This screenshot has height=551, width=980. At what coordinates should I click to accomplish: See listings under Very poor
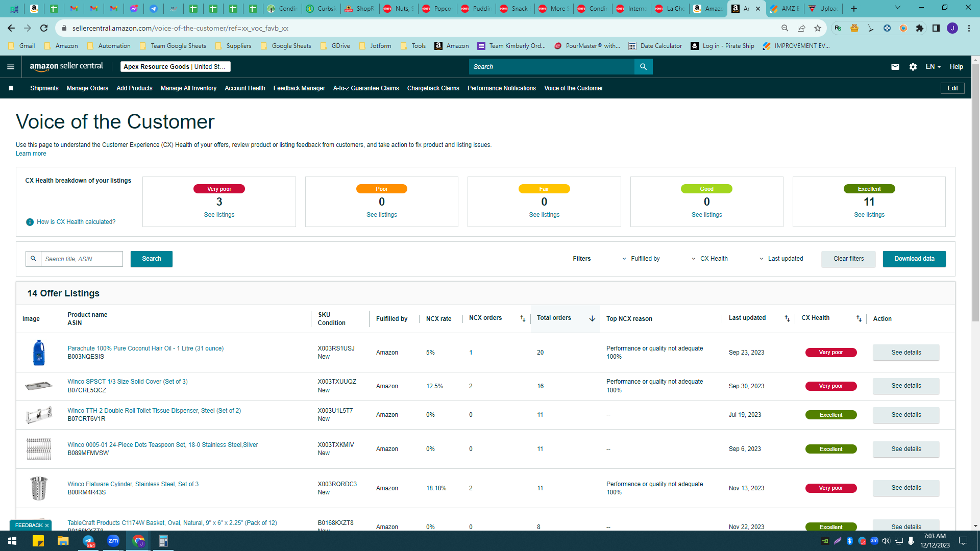[x=219, y=215]
